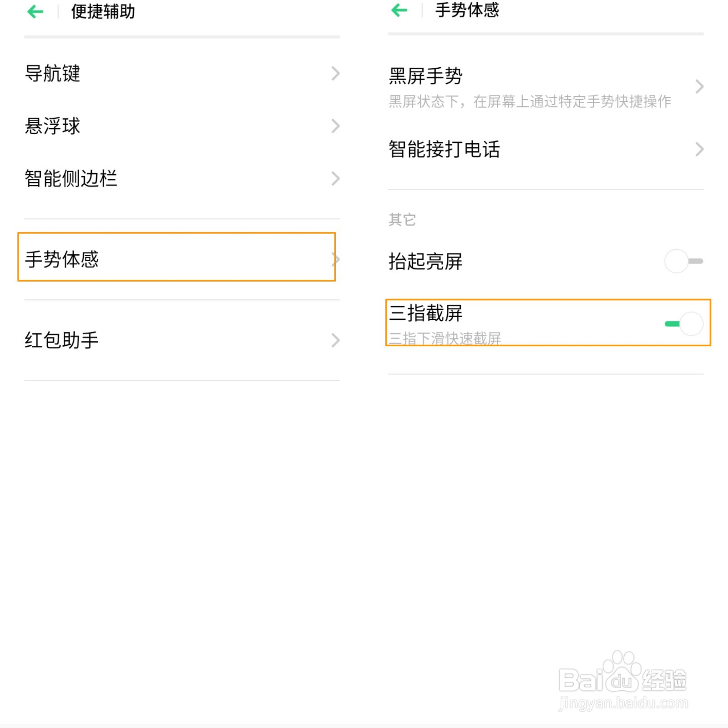Toggle the 抬起亮屏 switch on
This screenshot has height=728, width=728.
[x=683, y=261]
